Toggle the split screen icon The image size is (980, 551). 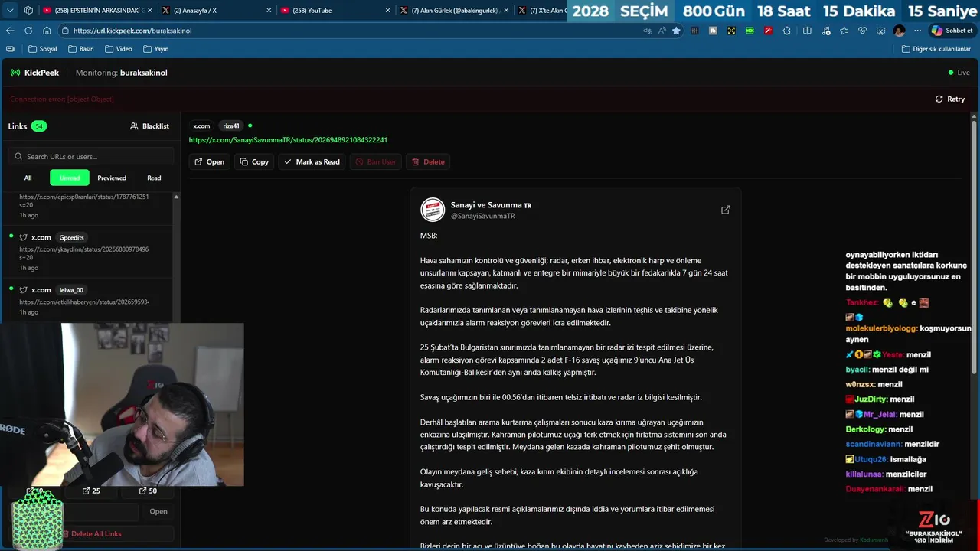[807, 31]
